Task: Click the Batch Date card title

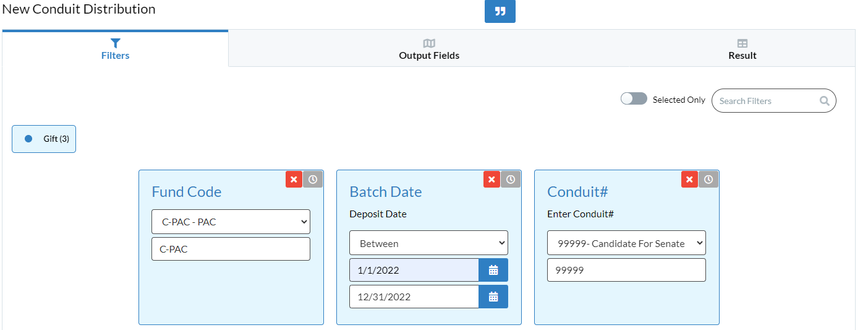Action: (386, 192)
